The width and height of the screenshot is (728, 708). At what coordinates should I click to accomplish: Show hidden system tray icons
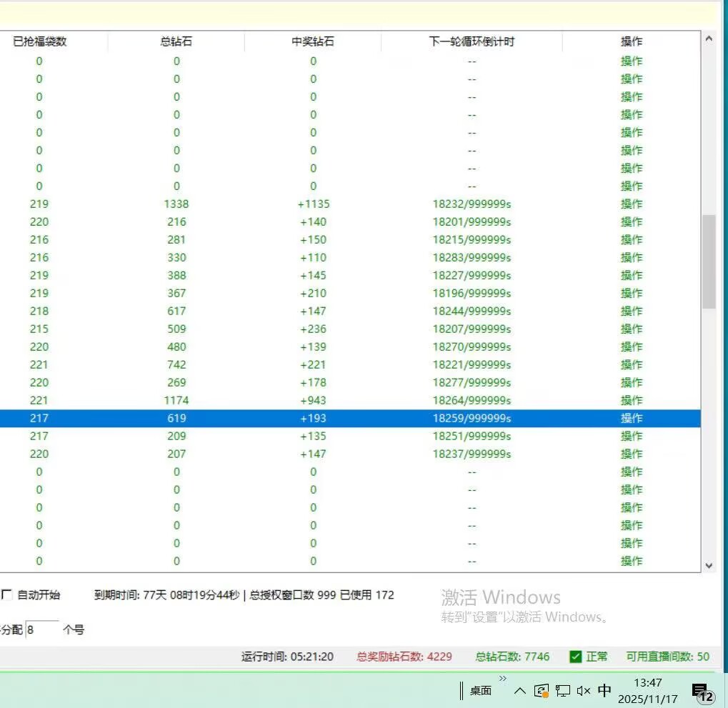pyautogui.click(x=520, y=691)
